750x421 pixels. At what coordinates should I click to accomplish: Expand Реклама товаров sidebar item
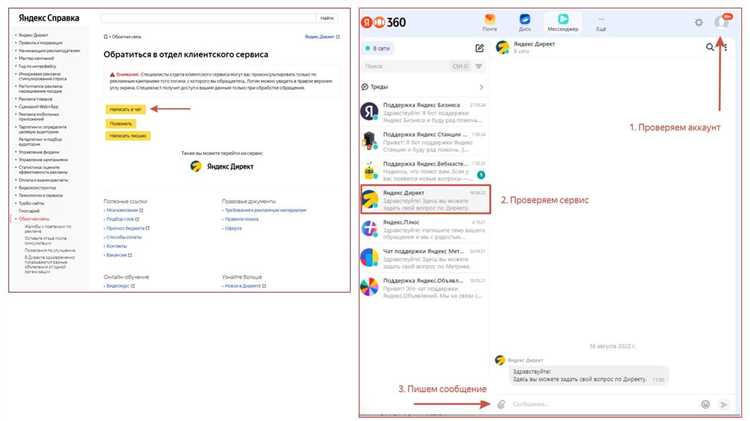tap(34, 99)
